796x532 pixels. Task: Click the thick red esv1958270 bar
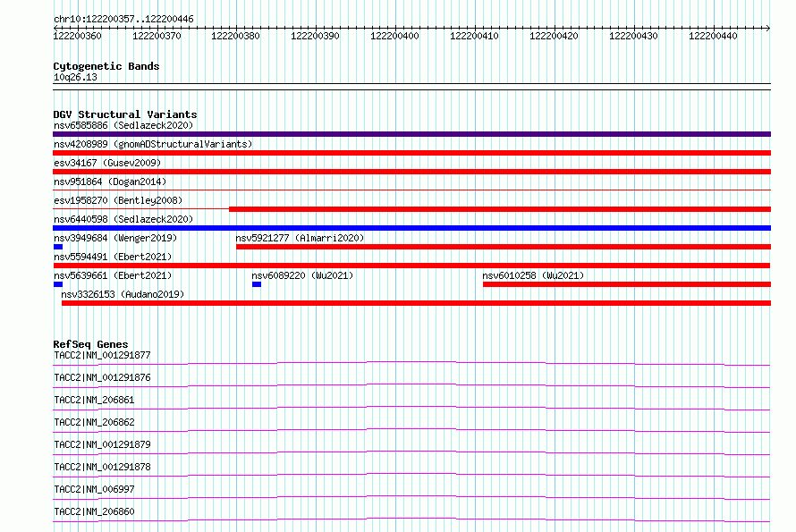tap(500, 209)
